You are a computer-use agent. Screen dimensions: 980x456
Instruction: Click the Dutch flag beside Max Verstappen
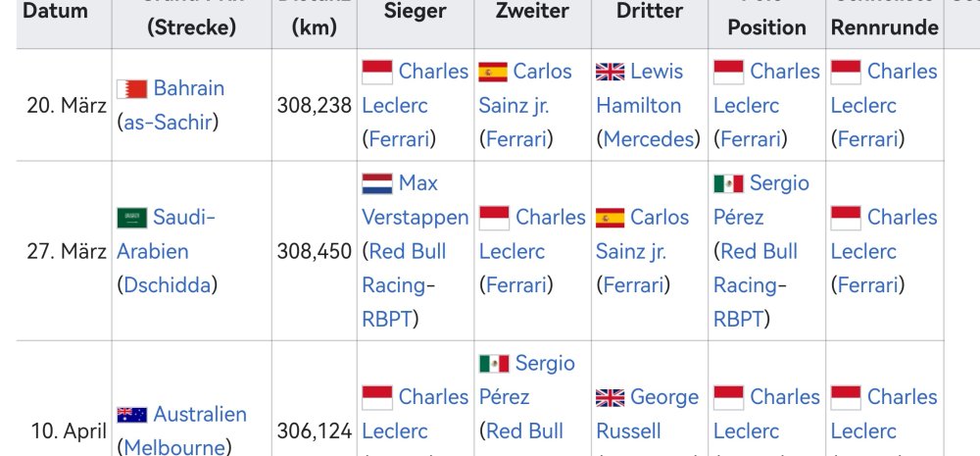tap(377, 183)
